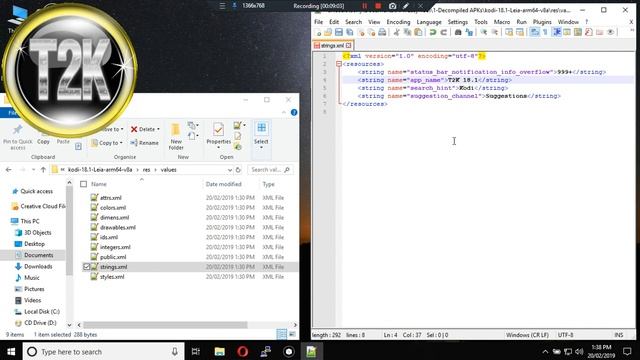
Task: Open the Notepad++ File menu
Action: [x=318, y=22]
